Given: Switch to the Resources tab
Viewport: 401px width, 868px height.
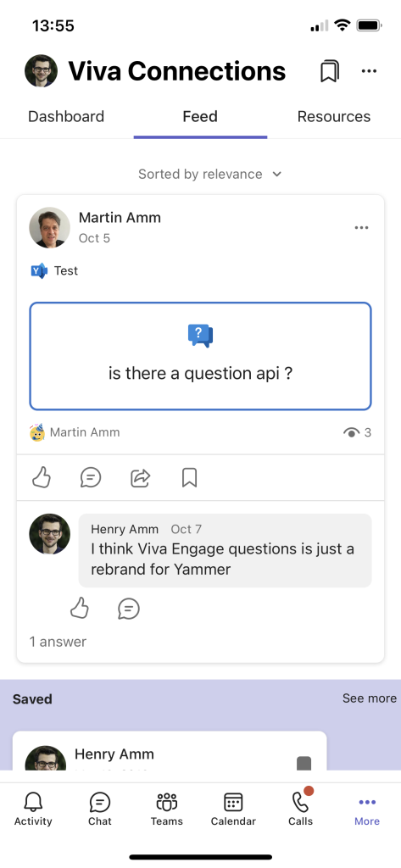Looking at the screenshot, I should (334, 117).
